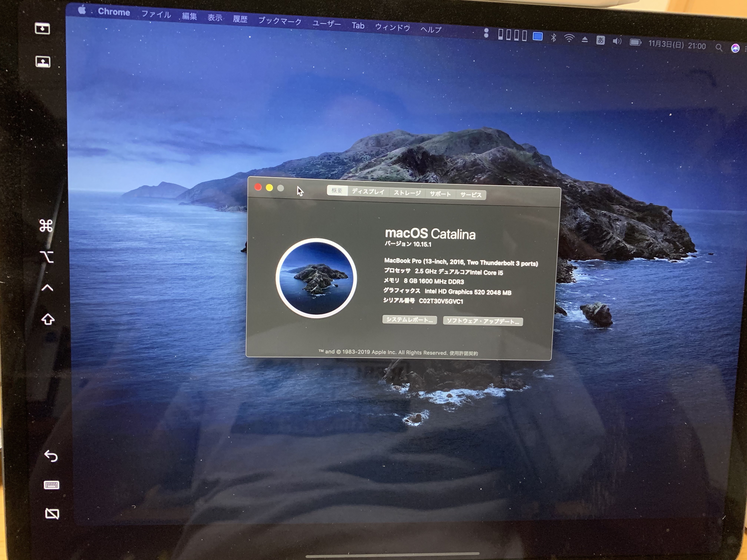Toggle menu bar visibility sidebar icon
The image size is (747, 560).
[x=43, y=28]
